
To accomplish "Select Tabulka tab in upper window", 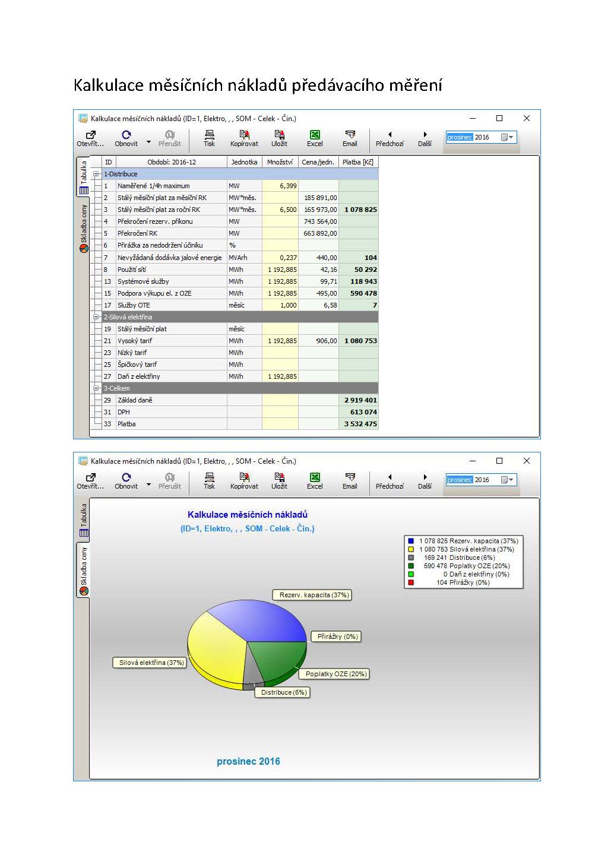I will tap(83, 177).
